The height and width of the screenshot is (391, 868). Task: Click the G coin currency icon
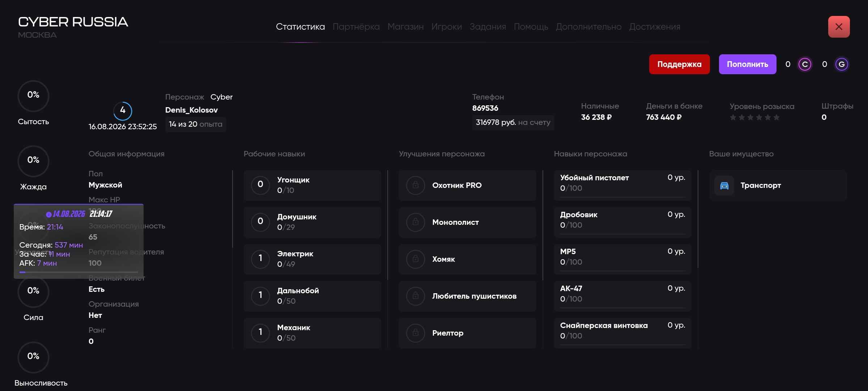pos(842,64)
